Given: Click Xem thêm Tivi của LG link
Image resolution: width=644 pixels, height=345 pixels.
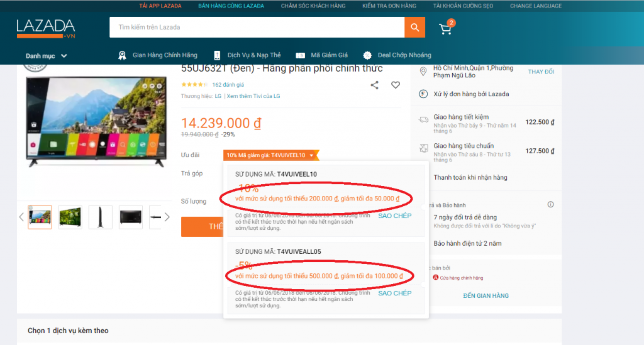Looking at the screenshot, I should point(253,96).
